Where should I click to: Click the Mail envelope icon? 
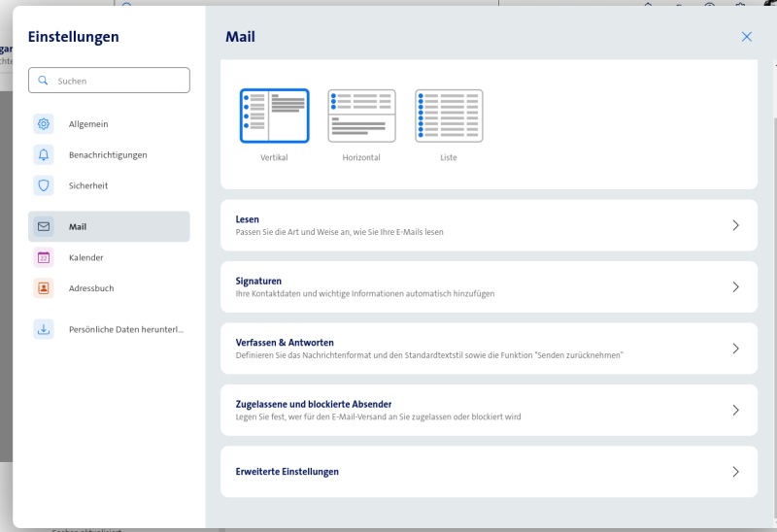coord(44,227)
